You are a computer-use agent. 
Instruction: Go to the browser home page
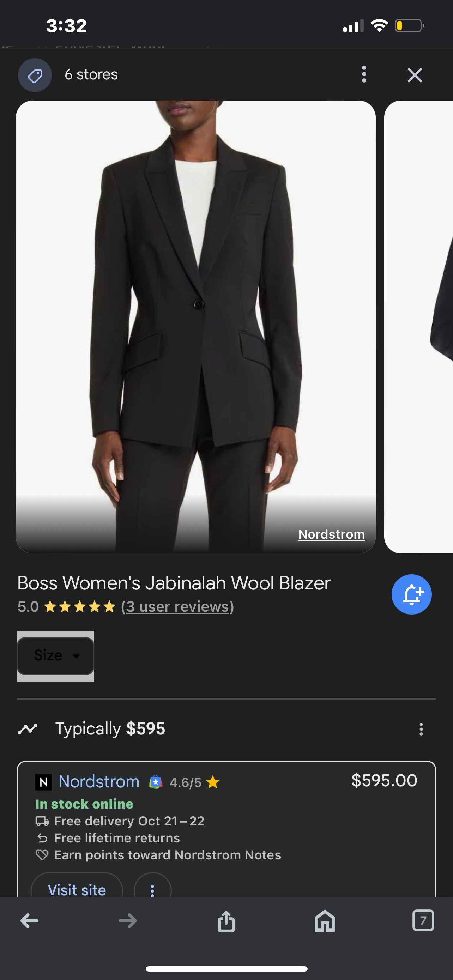coord(325,921)
